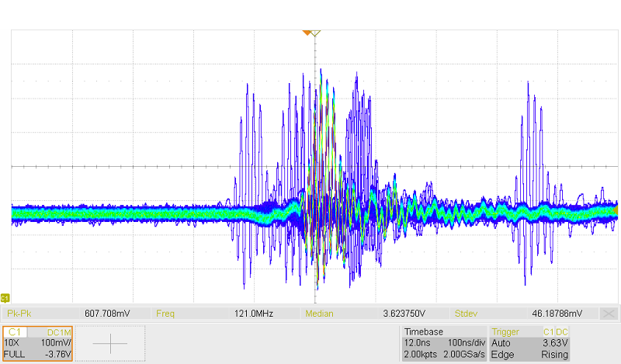Click the DC1M coupling label in C1
Image resolution: width=621 pixels, height=364 pixels.
pyautogui.click(x=59, y=331)
